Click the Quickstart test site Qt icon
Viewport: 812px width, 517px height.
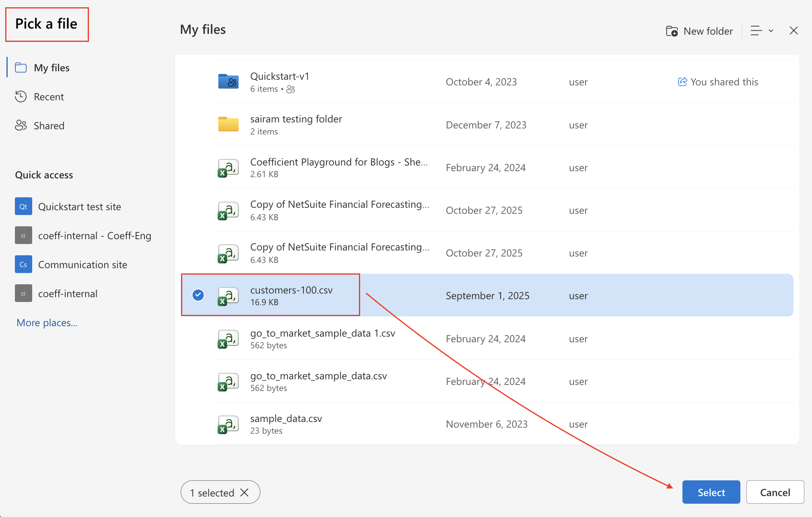click(23, 207)
